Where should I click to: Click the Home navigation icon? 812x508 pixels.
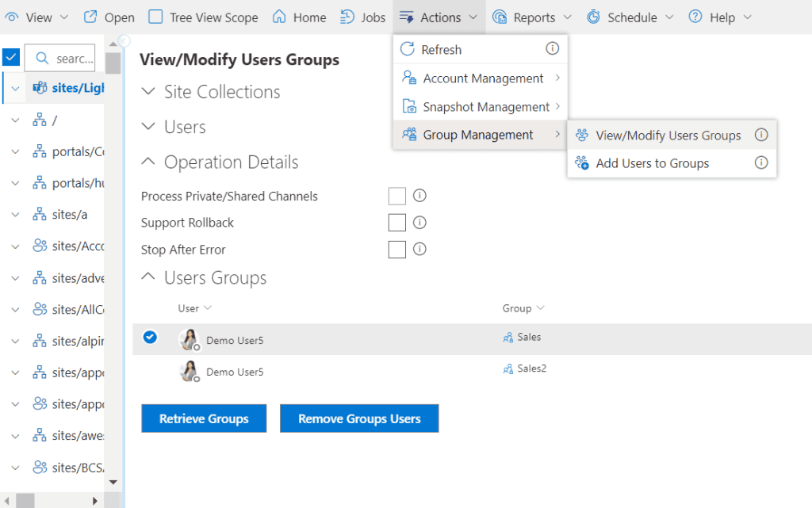(x=278, y=17)
